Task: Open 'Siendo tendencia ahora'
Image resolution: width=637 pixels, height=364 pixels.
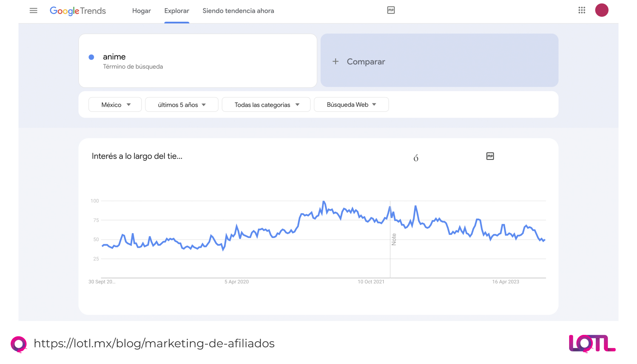Action: (238, 11)
